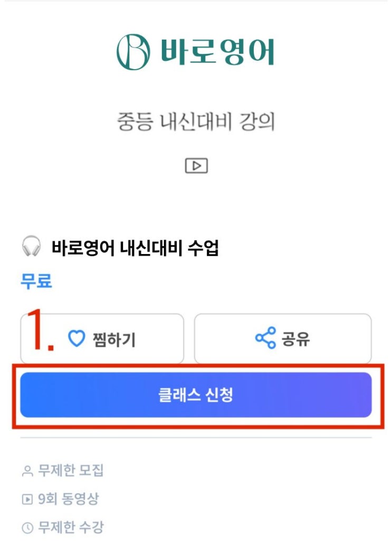Click the video play icon under the title
Screen dimensions: 392x555
point(196,166)
